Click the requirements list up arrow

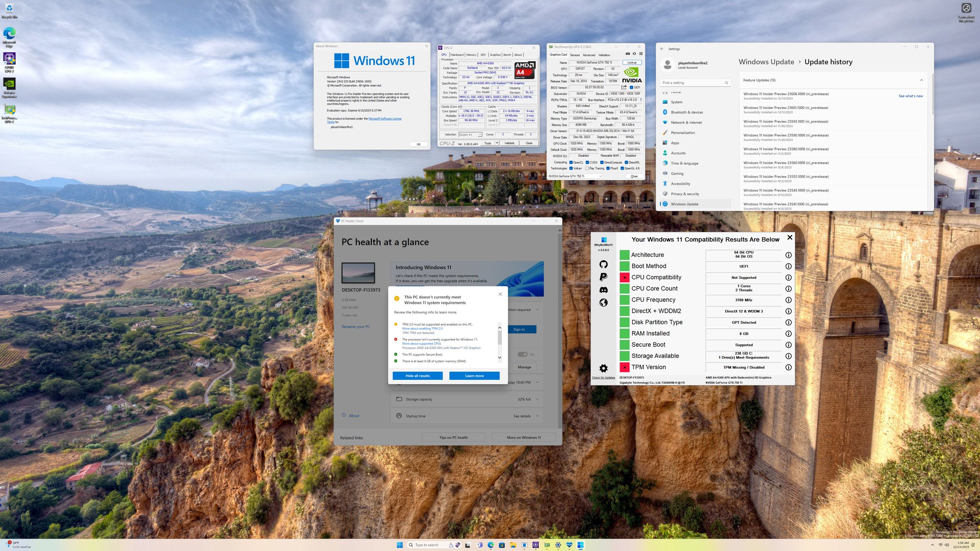pos(500,328)
